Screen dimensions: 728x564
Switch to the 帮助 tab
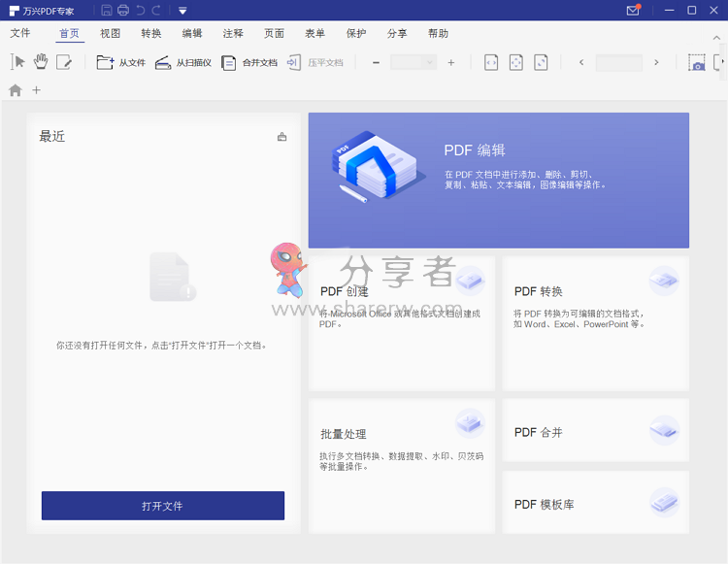tap(438, 33)
